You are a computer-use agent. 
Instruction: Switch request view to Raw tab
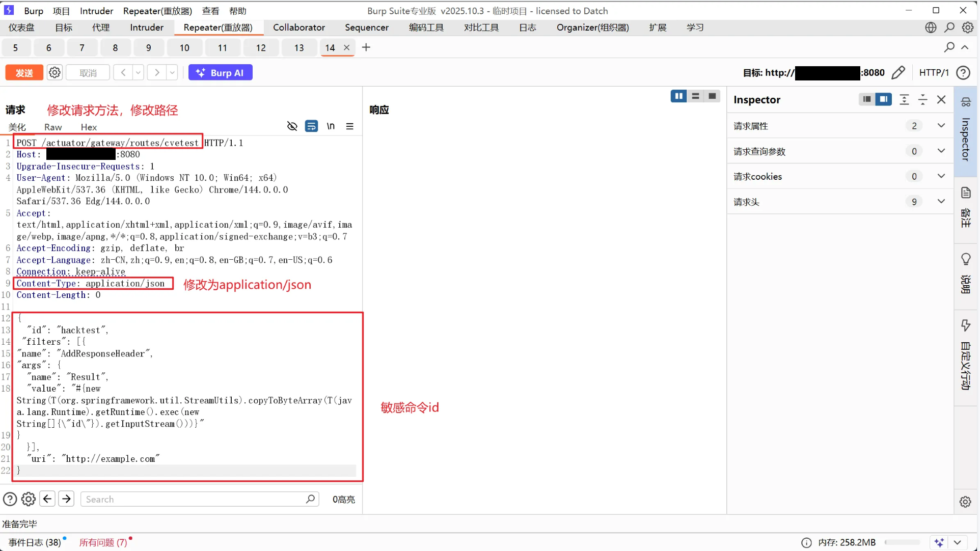(53, 127)
